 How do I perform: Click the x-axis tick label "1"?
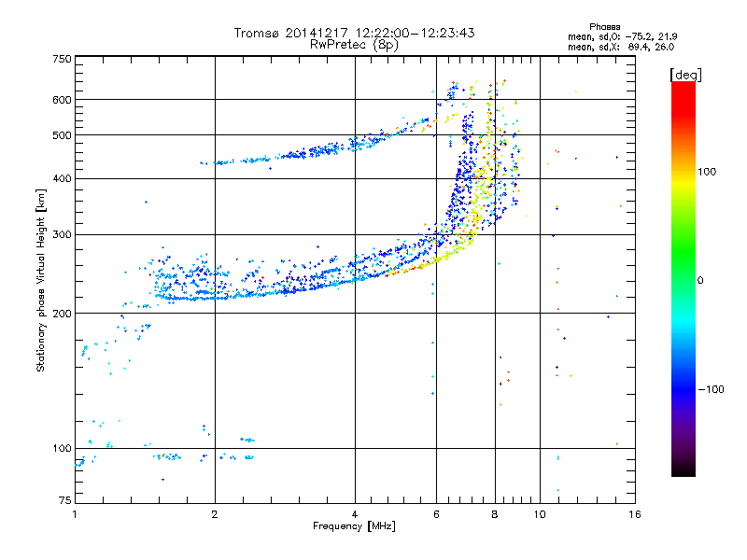point(75,514)
